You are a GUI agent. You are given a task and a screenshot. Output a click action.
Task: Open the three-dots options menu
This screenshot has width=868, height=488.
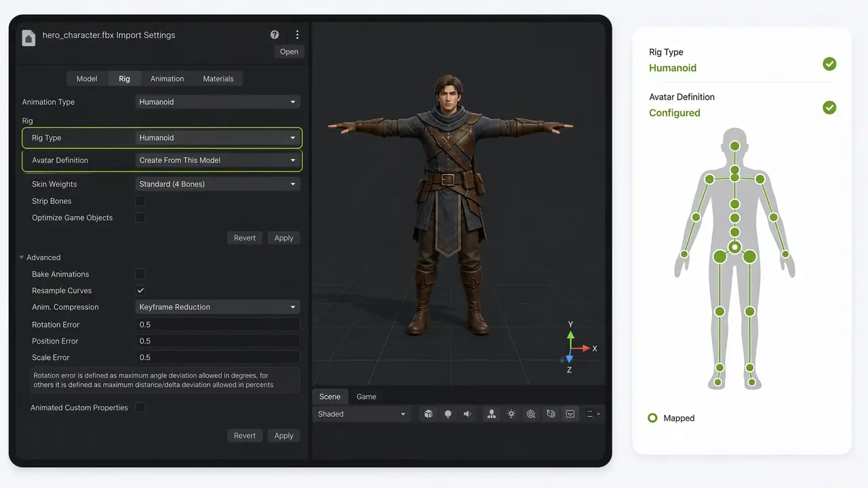[x=297, y=35]
